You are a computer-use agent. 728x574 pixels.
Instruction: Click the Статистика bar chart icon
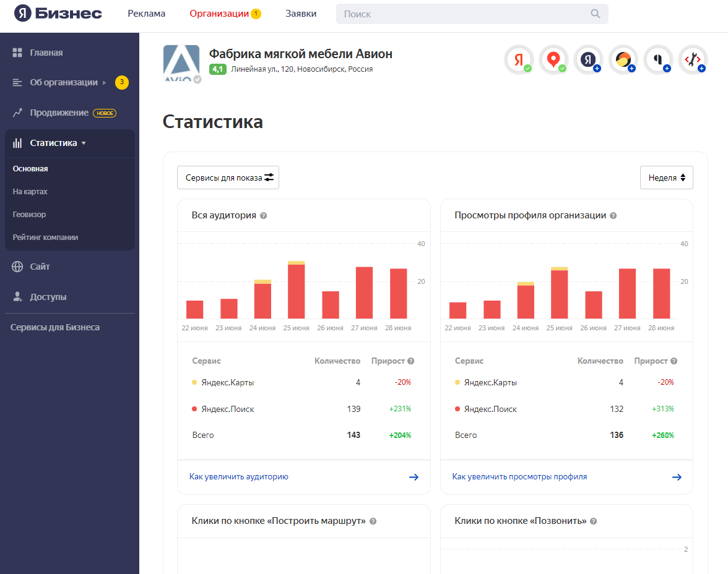click(17, 143)
